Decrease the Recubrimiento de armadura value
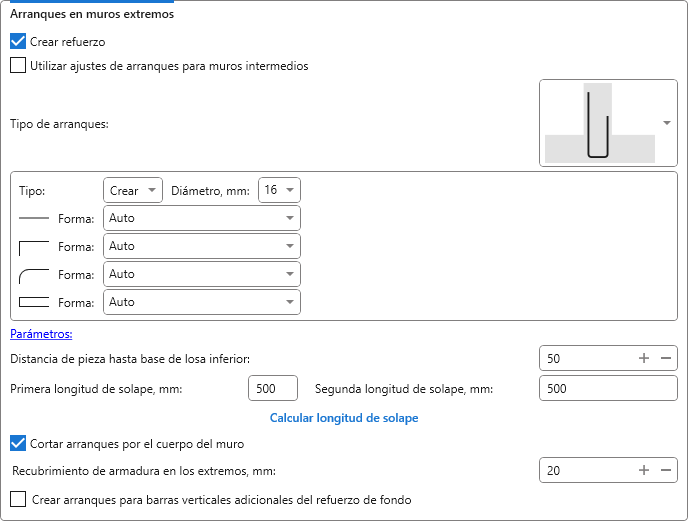 [x=665, y=470]
